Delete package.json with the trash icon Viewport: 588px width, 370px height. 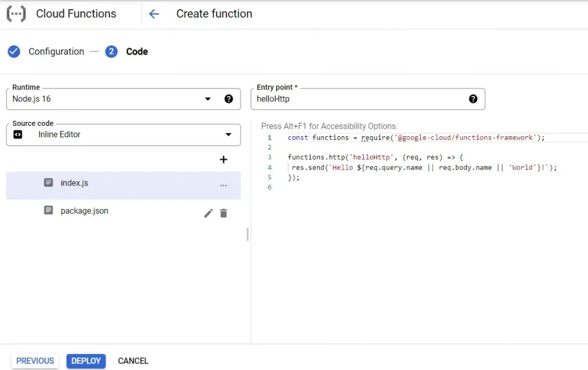[x=223, y=213]
